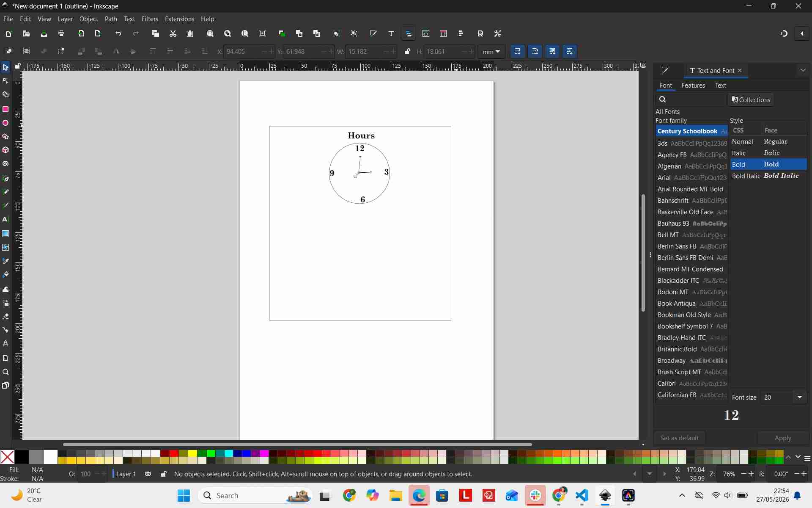This screenshot has width=812, height=508.
Task: Toggle width/height ratio lock
Action: click(x=407, y=52)
